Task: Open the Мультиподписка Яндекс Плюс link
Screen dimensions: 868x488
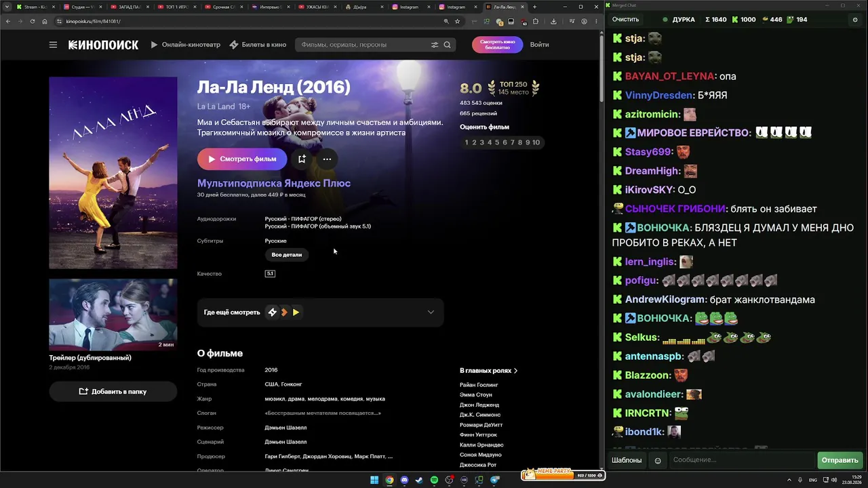Action: click(x=274, y=183)
